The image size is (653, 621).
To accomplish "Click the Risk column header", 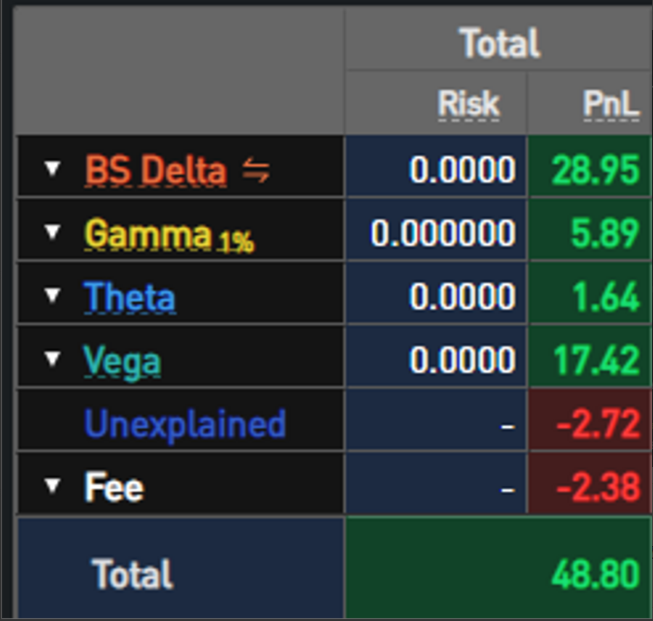I will coord(467,103).
